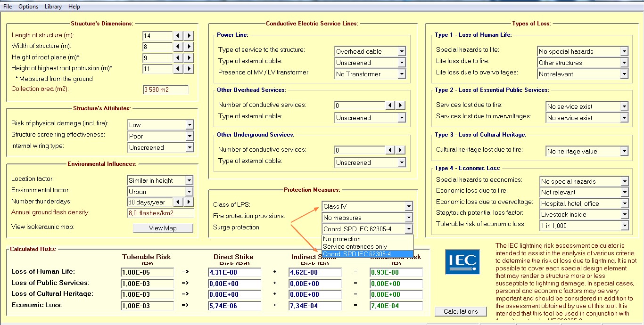Image resolution: width=644 pixels, height=325 pixels.
Task: Open Tolerable risk of economic loss dropdown
Action: click(624, 226)
